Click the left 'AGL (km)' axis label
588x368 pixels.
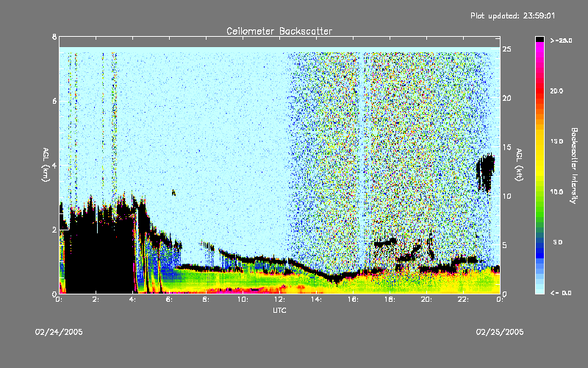(46, 165)
